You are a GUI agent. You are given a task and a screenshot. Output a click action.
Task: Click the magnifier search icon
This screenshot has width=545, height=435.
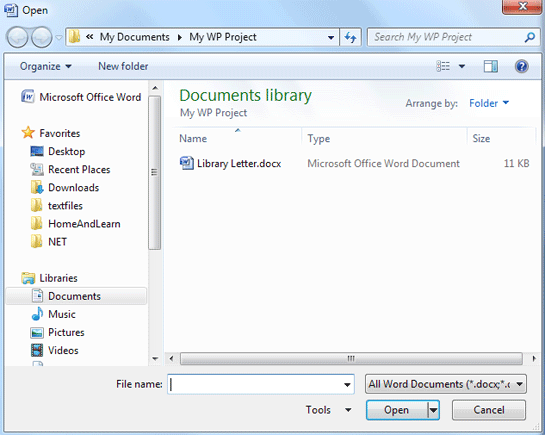pos(530,37)
